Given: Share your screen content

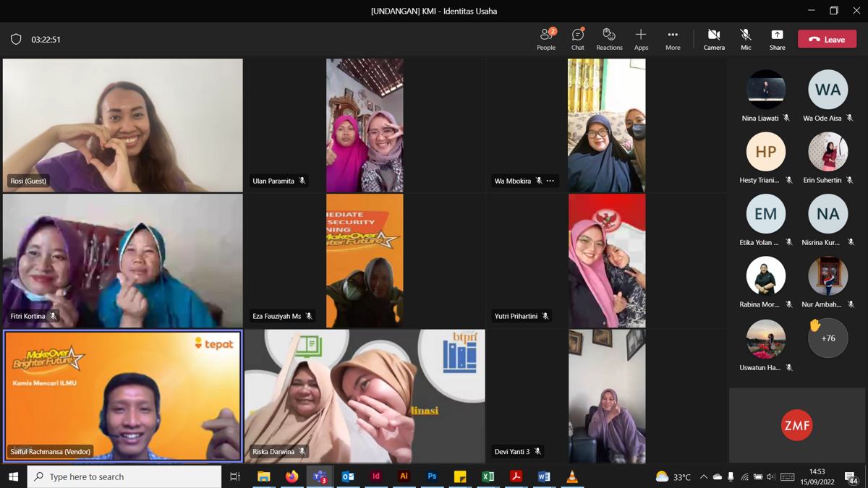Looking at the screenshot, I should [x=777, y=39].
